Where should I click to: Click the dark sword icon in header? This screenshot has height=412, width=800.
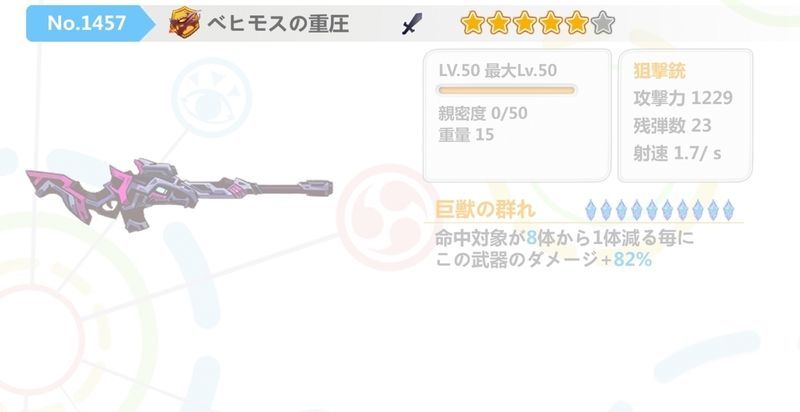click(x=412, y=23)
